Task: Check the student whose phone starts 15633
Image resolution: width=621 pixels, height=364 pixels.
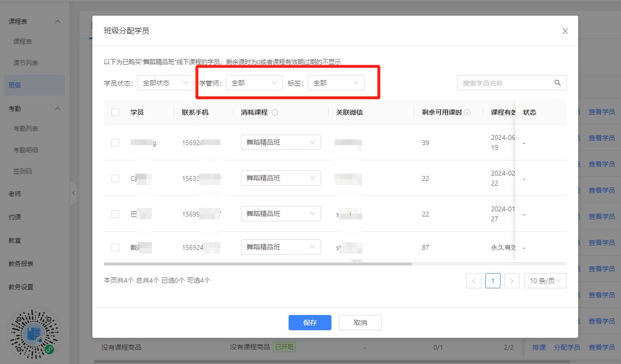Action: pos(115,178)
